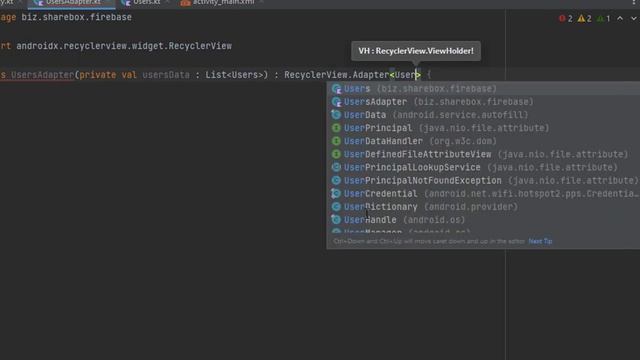Click the interface icon beside UserDataHandler
The image size is (640, 360).
coord(336,141)
